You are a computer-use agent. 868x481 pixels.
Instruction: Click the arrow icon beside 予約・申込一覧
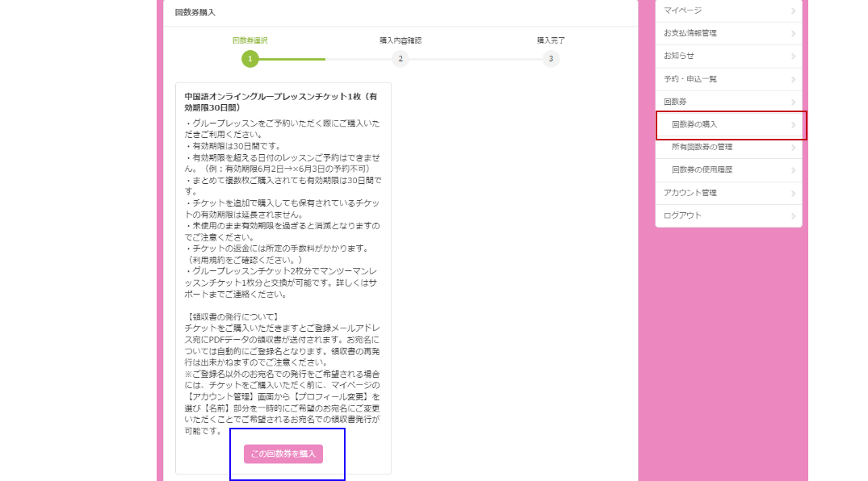[x=794, y=79]
